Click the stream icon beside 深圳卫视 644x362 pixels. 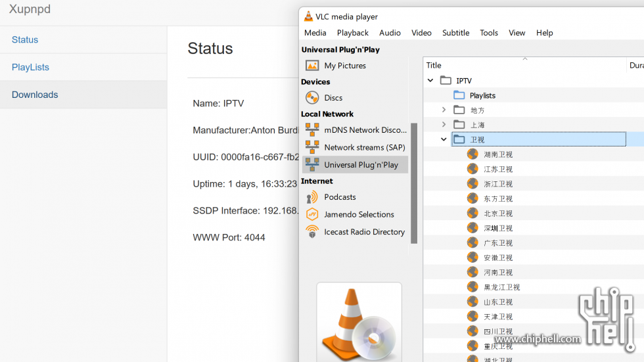pos(472,228)
